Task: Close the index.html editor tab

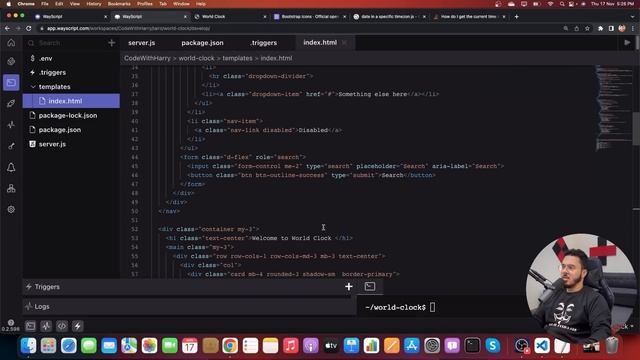Action: (x=344, y=42)
